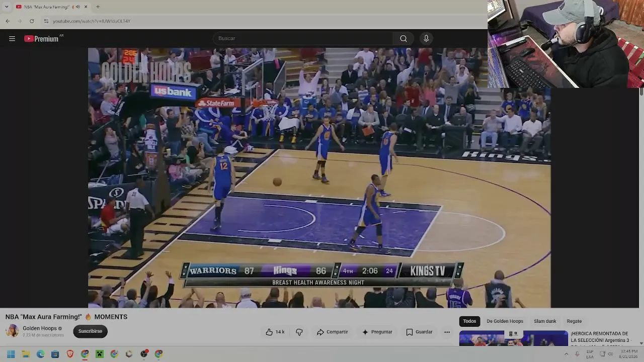This screenshot has width=644, height=362.
Task: Click the video player to pause playback
Action: click(x=319, y=177)
